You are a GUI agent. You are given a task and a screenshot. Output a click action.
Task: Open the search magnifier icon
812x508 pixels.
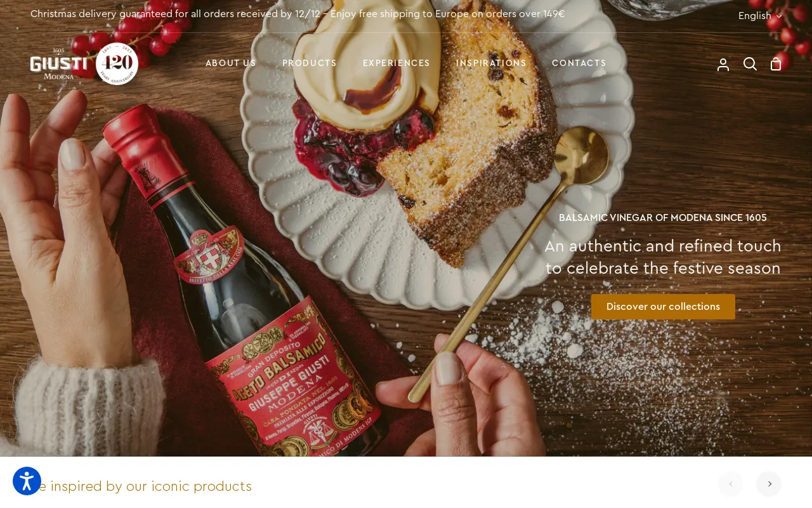click(x=750, y=64)
